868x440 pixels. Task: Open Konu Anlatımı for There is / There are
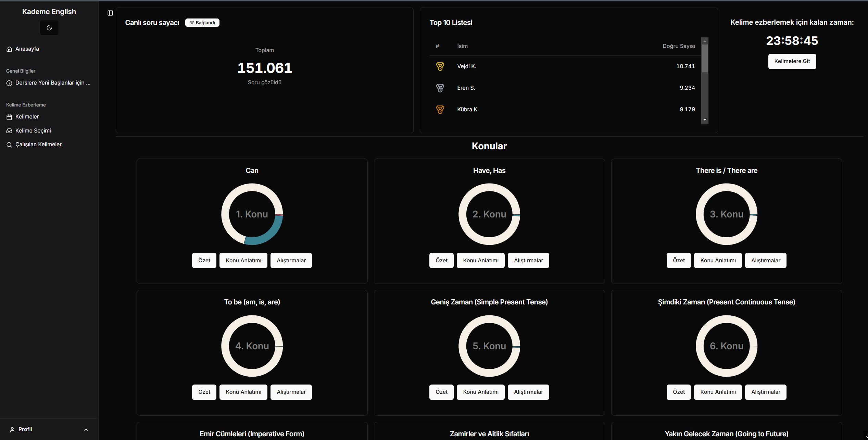tap(718, 260)
